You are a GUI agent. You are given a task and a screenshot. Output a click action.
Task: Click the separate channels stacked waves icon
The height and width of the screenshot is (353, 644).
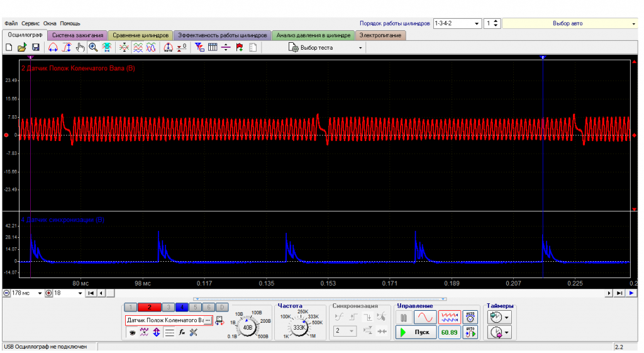pyautogui.click(x=138, y=48)
